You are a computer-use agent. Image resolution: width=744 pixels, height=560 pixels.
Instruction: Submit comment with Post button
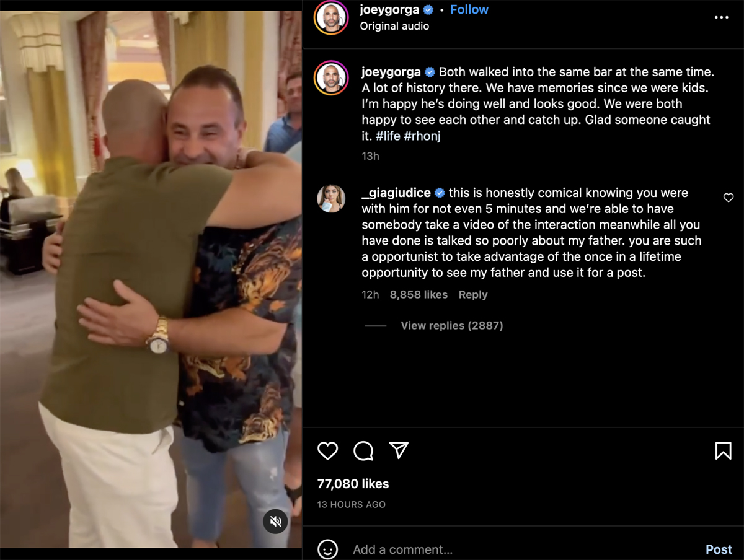point(719,549)
